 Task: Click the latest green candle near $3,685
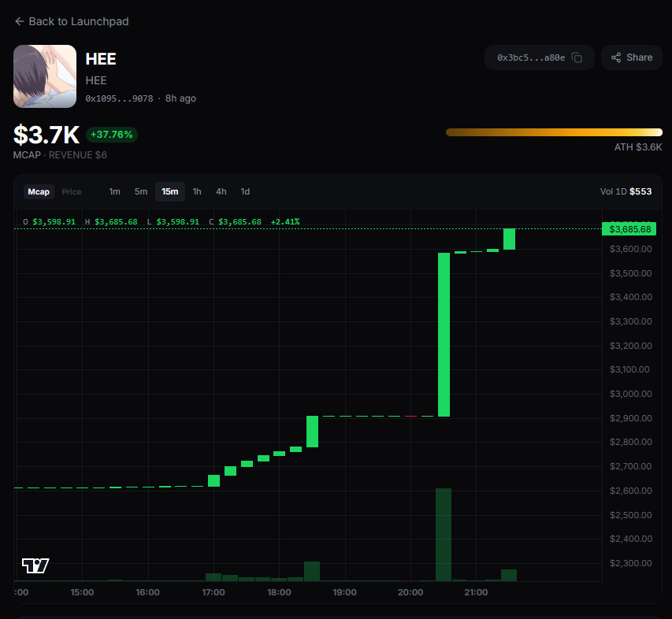(509, 239)
